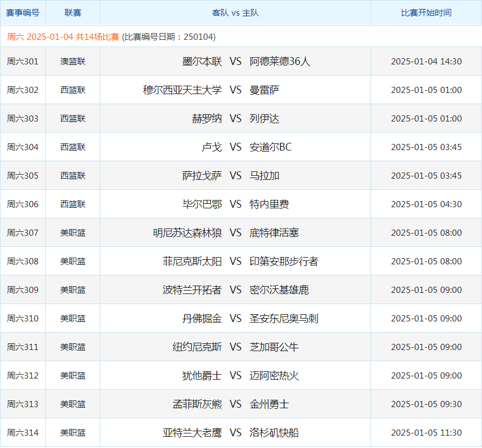Viewport: 482px width, 448px height.
Task: Click team name 列伊达
Action: click(265, 119)
